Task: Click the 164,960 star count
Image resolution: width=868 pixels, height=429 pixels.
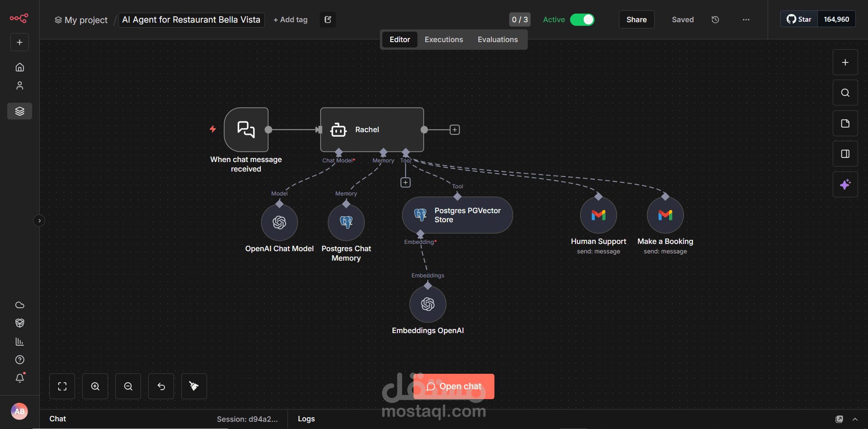Action: click(836, 19)
